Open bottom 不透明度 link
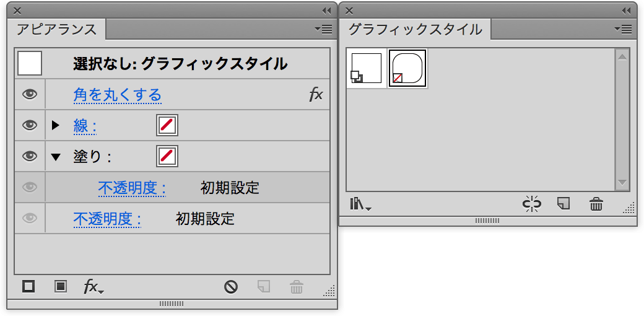 click(108, 219)
